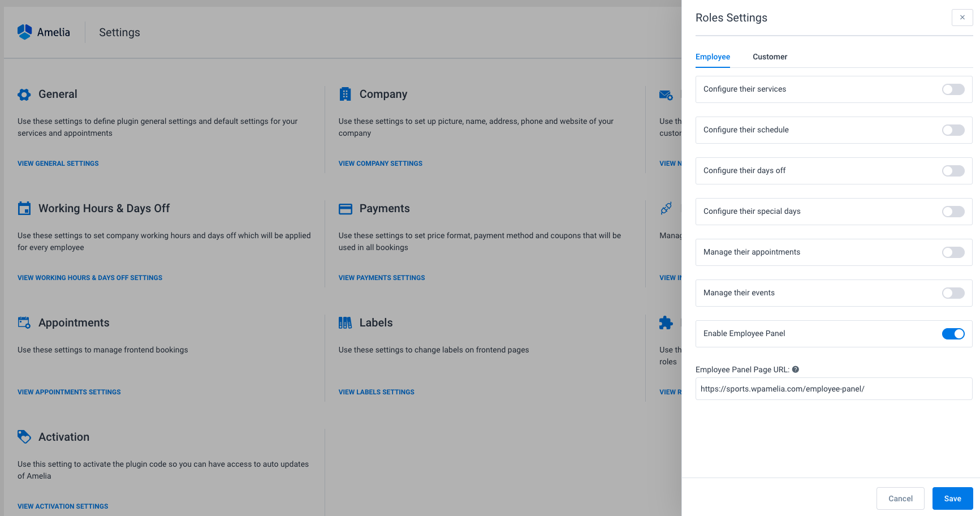Click the Amelia logo icon

pyautogui.click(x=24, y=32)
